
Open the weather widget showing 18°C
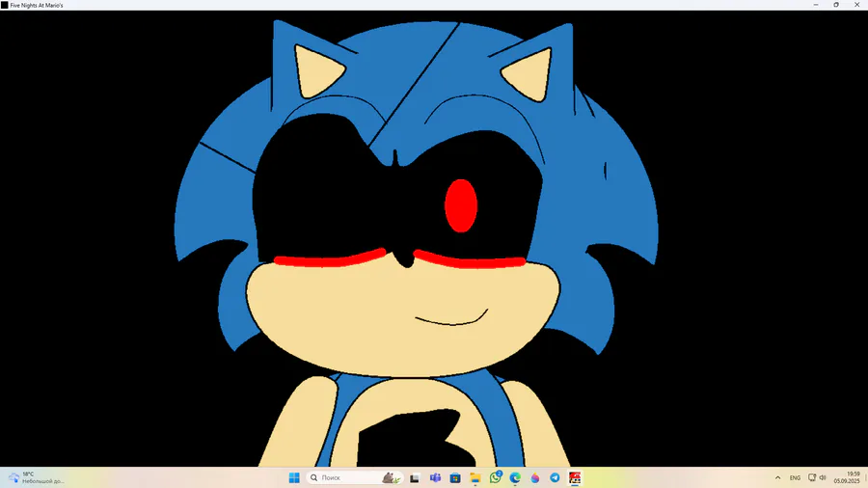click(x=37, y=477)
